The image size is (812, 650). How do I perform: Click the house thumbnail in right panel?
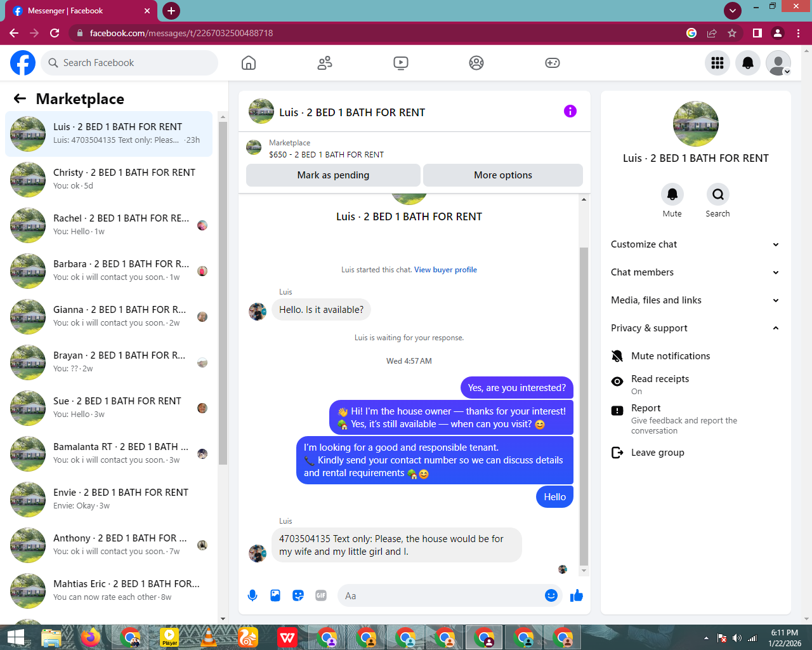(696, 124)
